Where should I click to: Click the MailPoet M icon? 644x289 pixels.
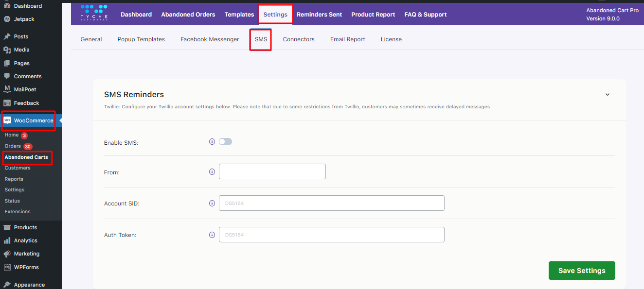pos(7,89)
